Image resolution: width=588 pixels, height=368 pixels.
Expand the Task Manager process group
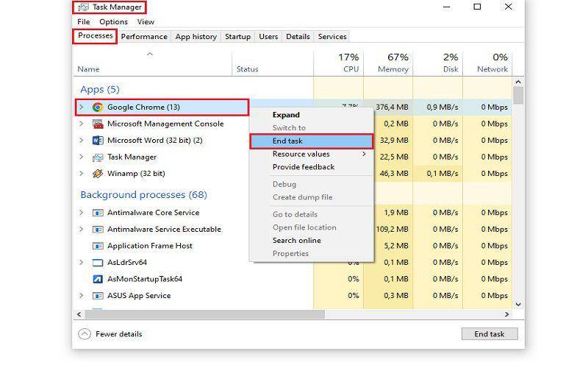(81, 157)
